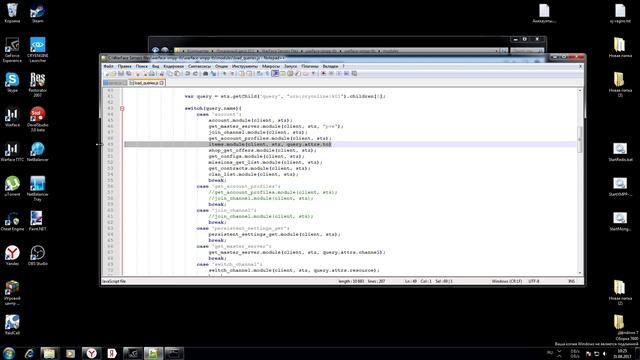Click the Zoom In toolbar icon
This screenshot has height=360, width=640.
point(224,74)
